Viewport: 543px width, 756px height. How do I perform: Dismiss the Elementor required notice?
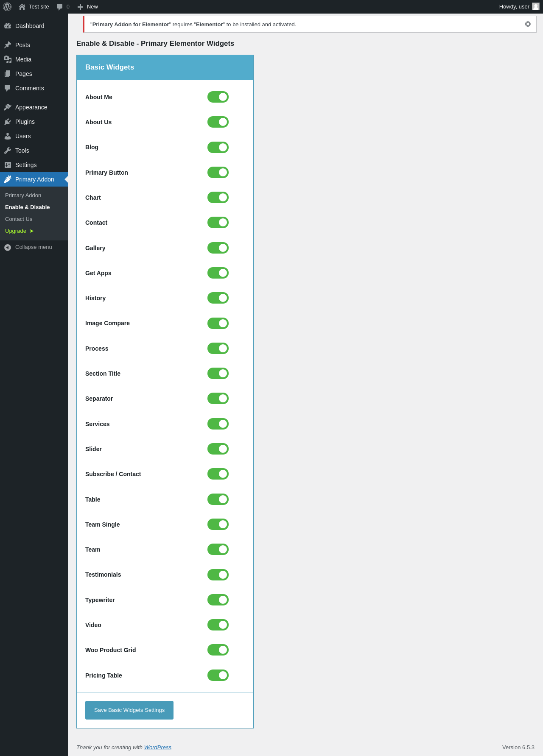528,24
